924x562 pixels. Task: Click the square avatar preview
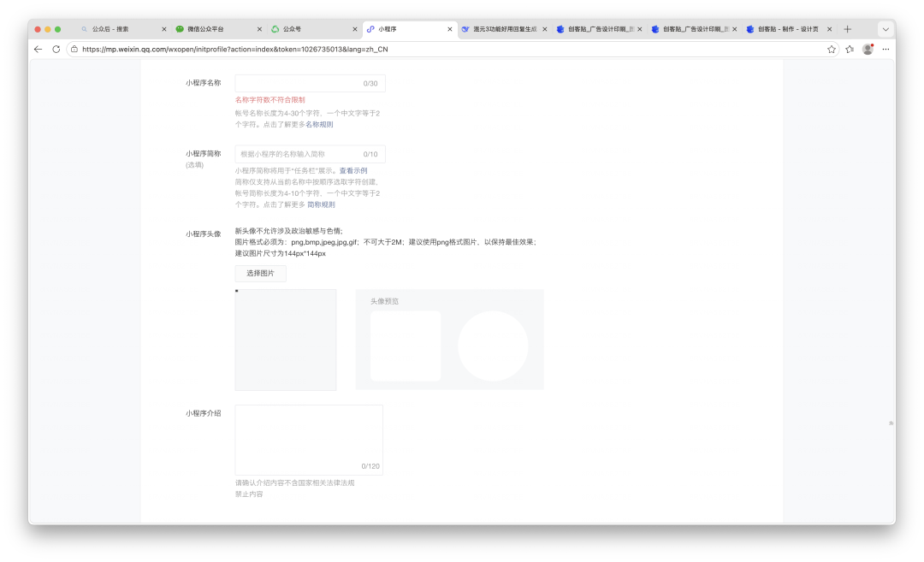click(406, 346)
